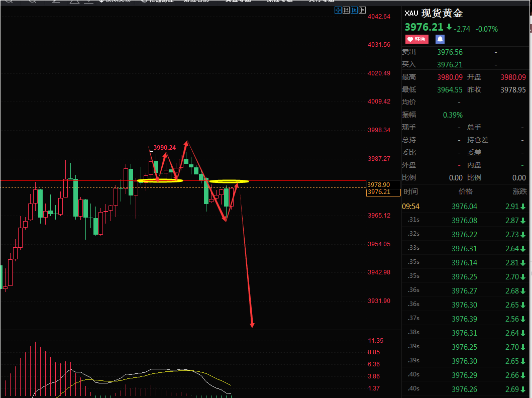This screenshot has height=398, width=532.
Task: Click the jump-to-start axis icon above chart
Action: pos(346,10)
